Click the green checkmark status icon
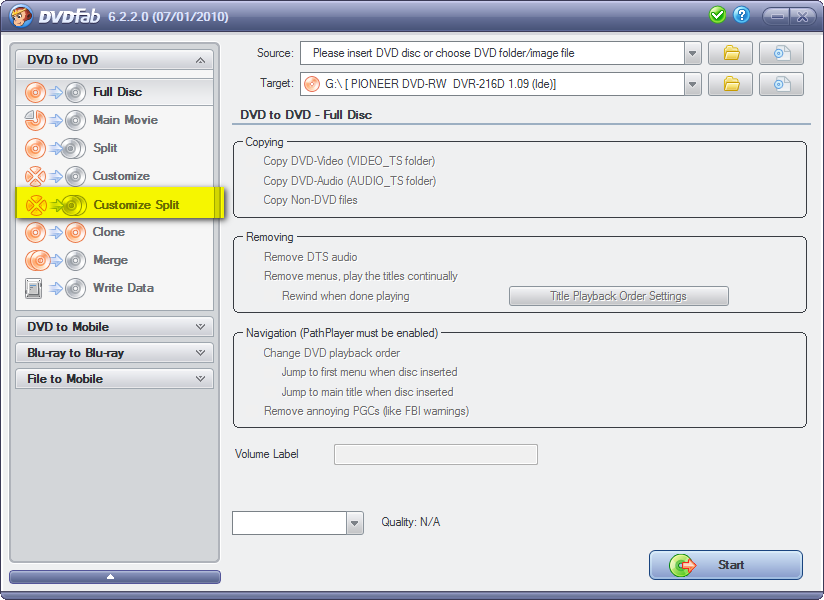Viewport: 824px width, 600px height. pos(717,15)
